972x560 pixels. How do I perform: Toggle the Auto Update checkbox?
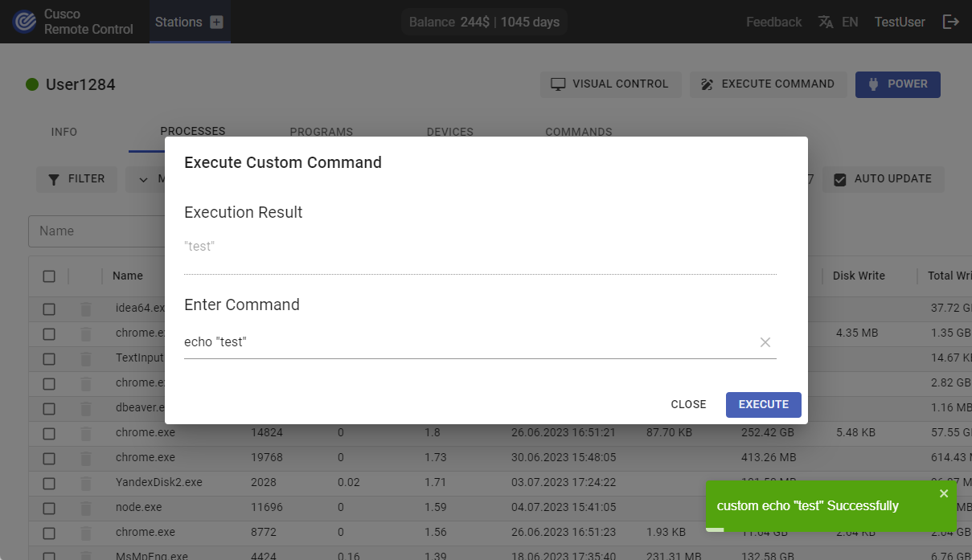coord(840,179)
